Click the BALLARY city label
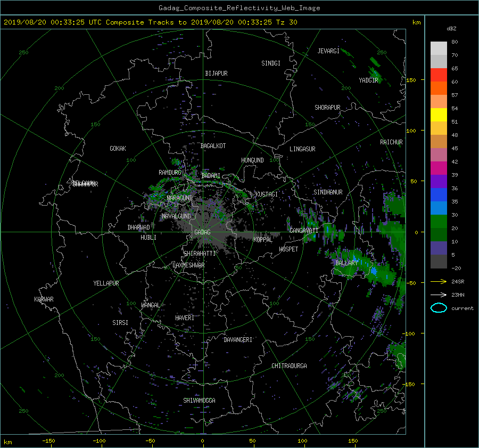Image resolution: width=479 pixels, height=448 pixels. pos(346,263)
